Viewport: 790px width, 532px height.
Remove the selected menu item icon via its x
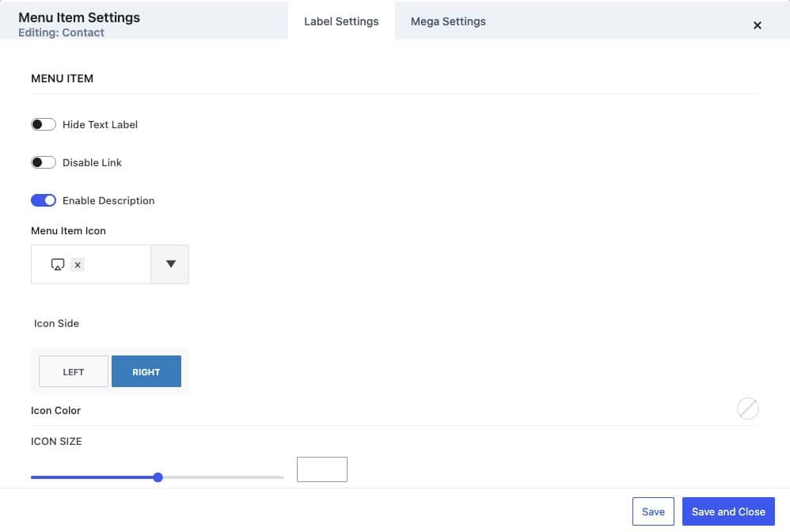point(77,264)
